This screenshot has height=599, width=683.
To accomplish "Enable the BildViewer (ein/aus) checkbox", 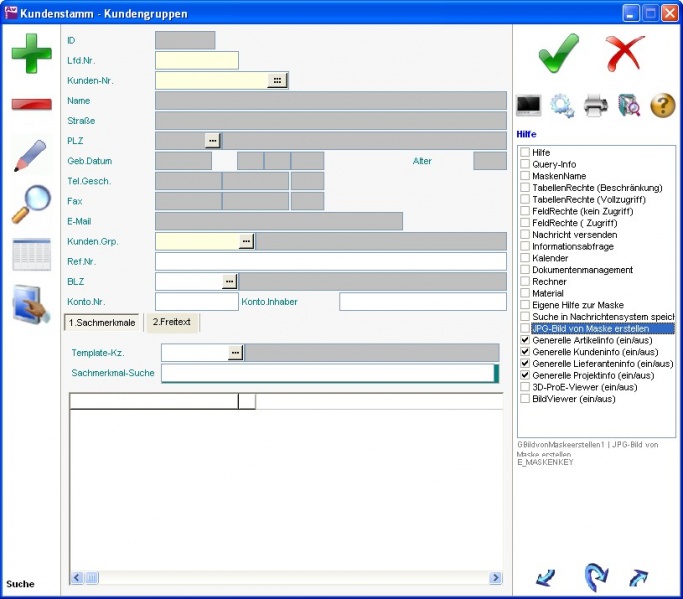I will (524, 399).
